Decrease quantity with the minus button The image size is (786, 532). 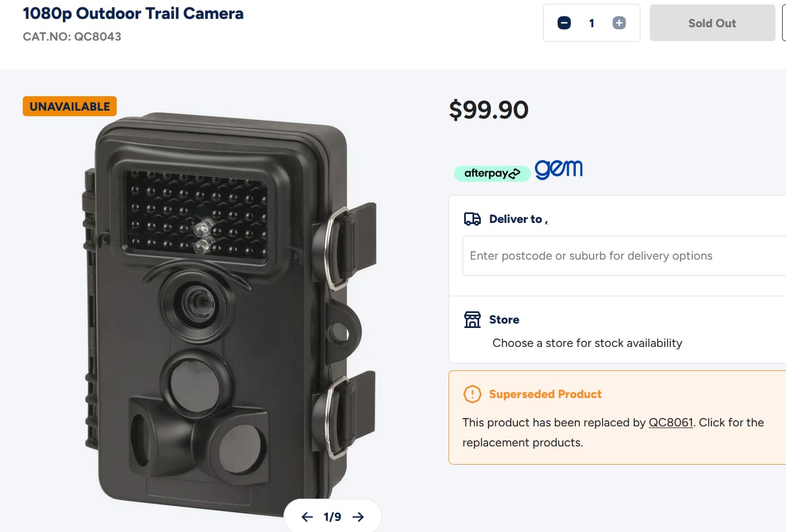564,23
